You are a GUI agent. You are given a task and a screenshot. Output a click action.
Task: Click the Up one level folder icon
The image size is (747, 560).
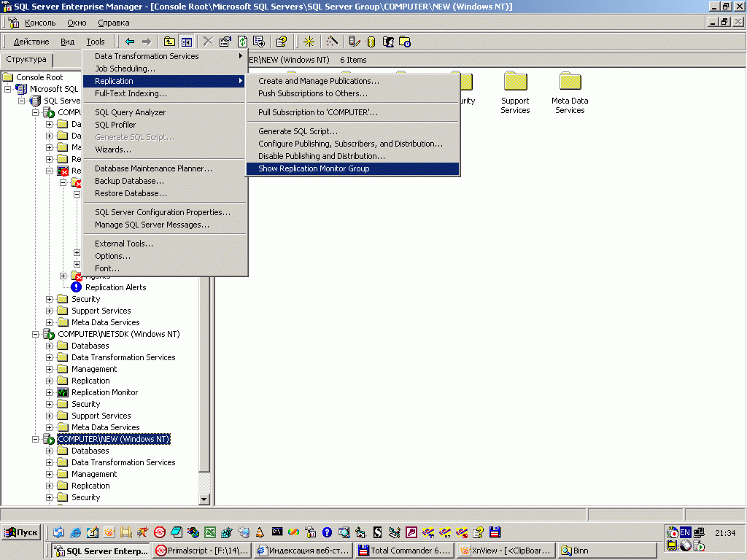169,42
